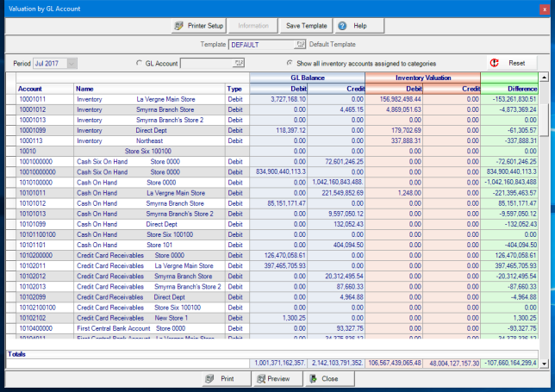Open the Template lookup button beside DEFAULT

click(x=301, y=44)
